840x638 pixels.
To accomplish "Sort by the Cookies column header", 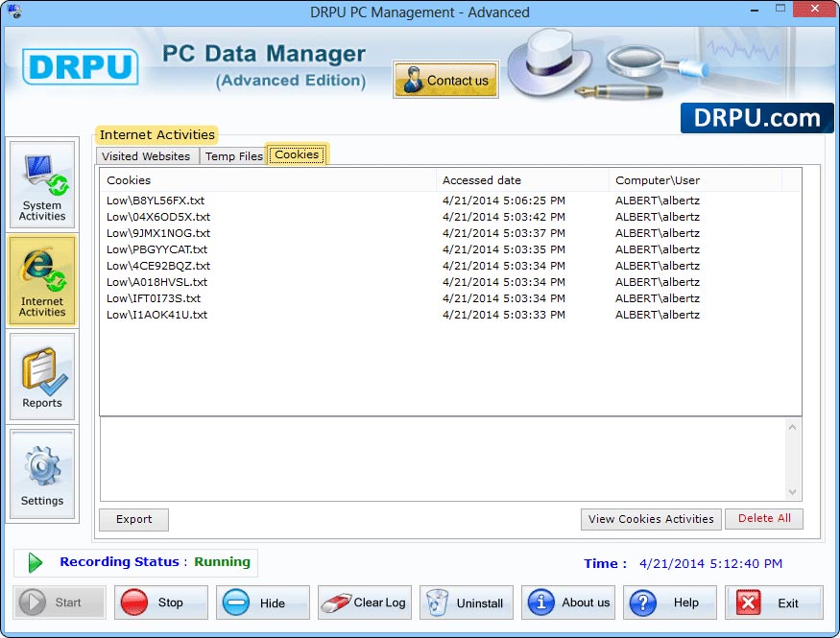I will (x=268, y=180).
